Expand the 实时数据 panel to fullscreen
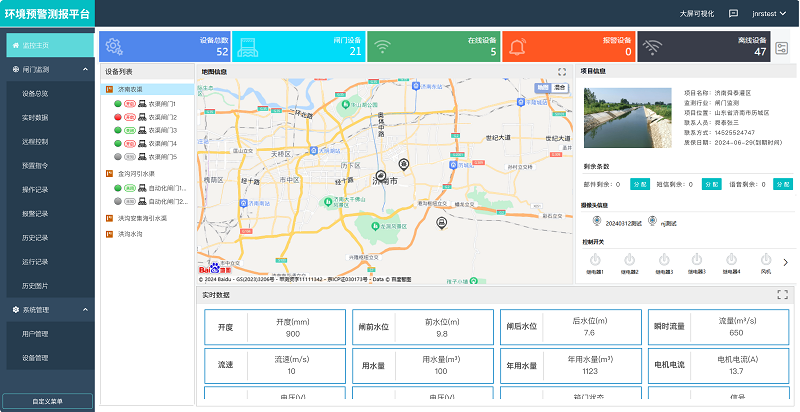The image size is (800, 412). click(x=783, y=295)
